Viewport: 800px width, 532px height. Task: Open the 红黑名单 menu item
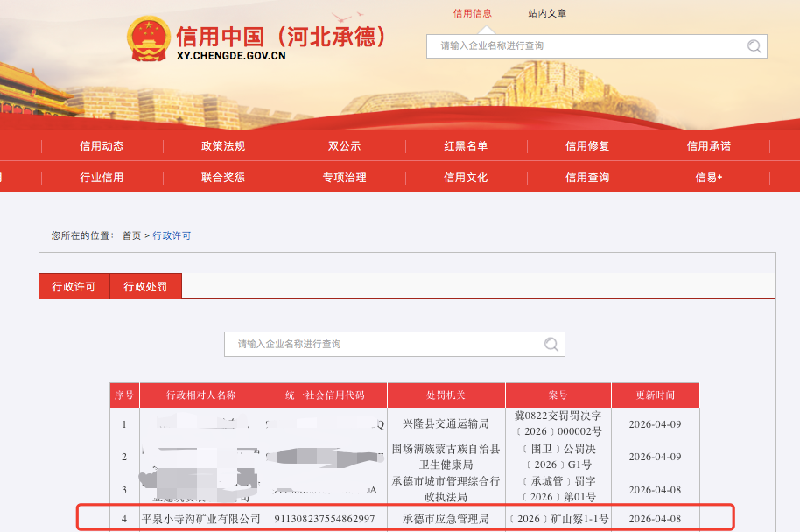466,146
